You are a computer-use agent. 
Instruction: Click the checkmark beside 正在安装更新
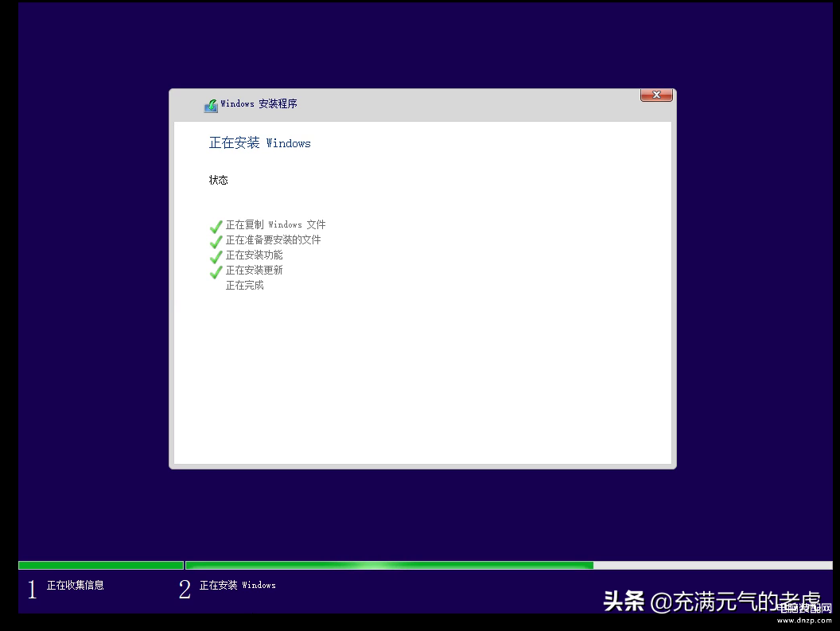pos(216,272)
